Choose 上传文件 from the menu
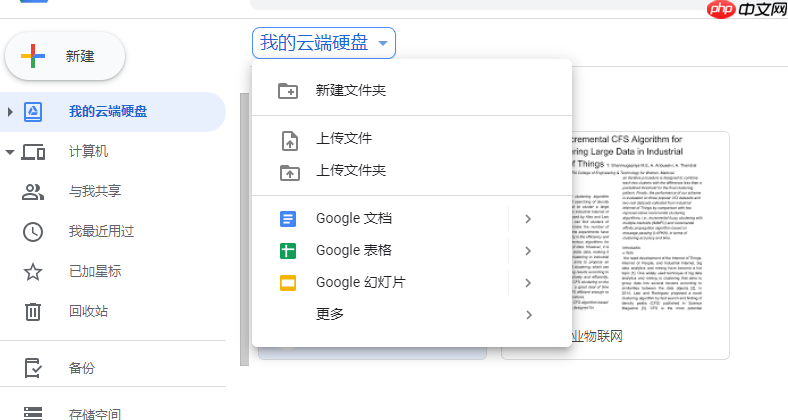 coord(412,139)
